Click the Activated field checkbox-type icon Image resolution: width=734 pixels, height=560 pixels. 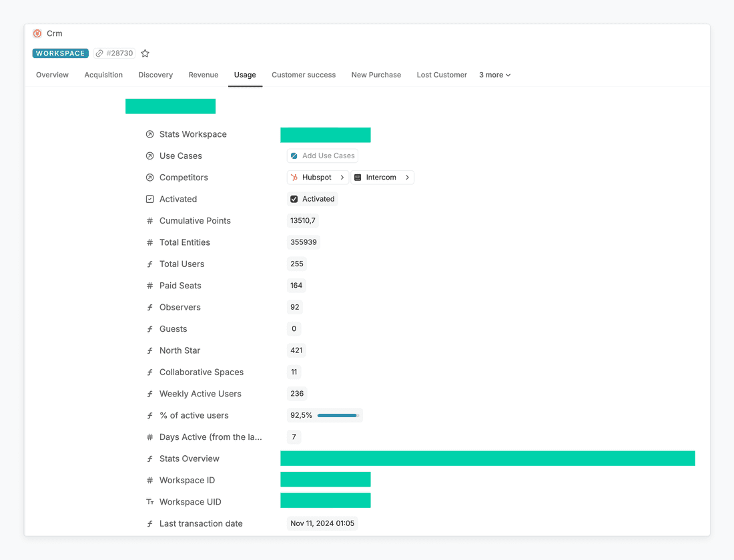(x=149, y=199)
